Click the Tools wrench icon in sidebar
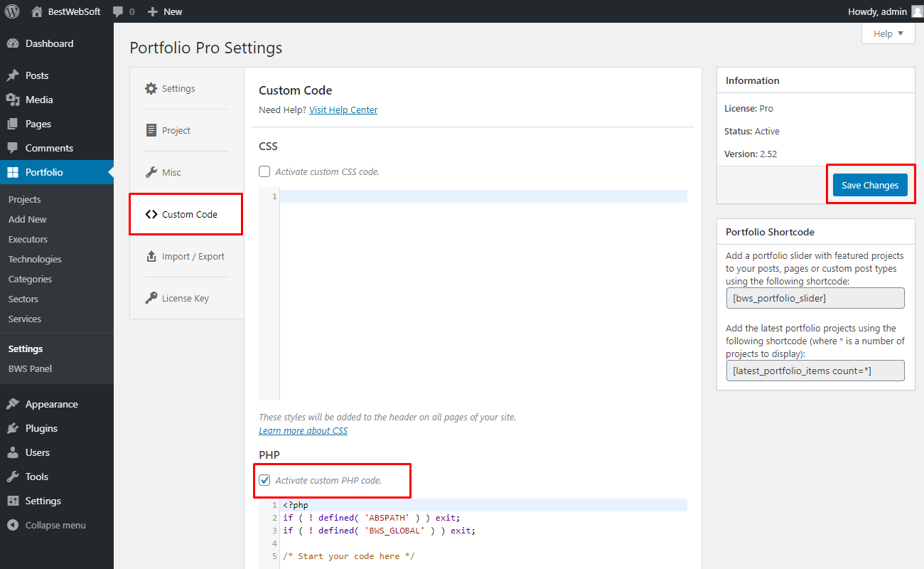Viewport: 924px width, 569px height. click(x=13, y=477)
